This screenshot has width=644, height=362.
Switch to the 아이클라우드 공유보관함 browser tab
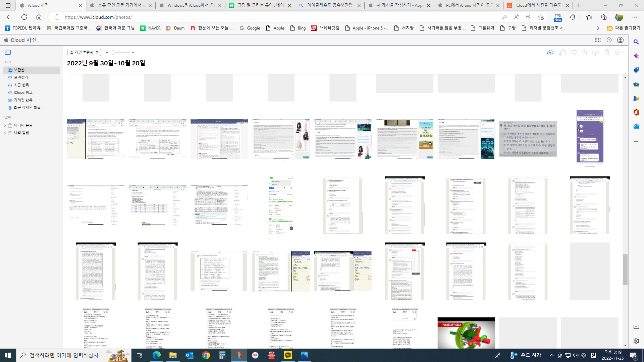(x=329, y=5)
